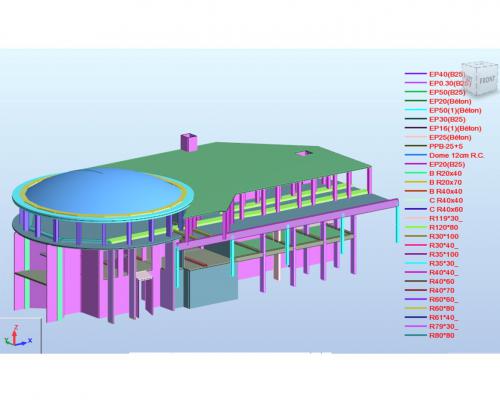Pick the EP20(Béton) green color line
Viewport: 500px width, 400px height.
point(416,101)
